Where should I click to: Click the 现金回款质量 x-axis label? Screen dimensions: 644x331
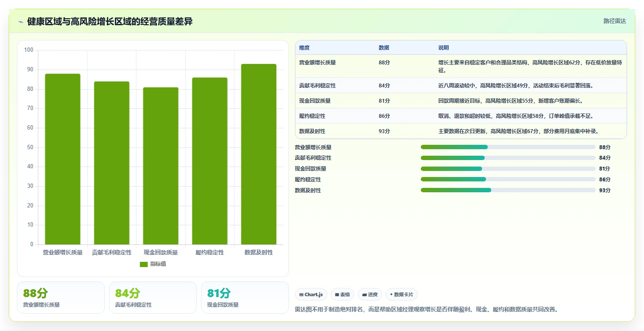tap(161, 252)
